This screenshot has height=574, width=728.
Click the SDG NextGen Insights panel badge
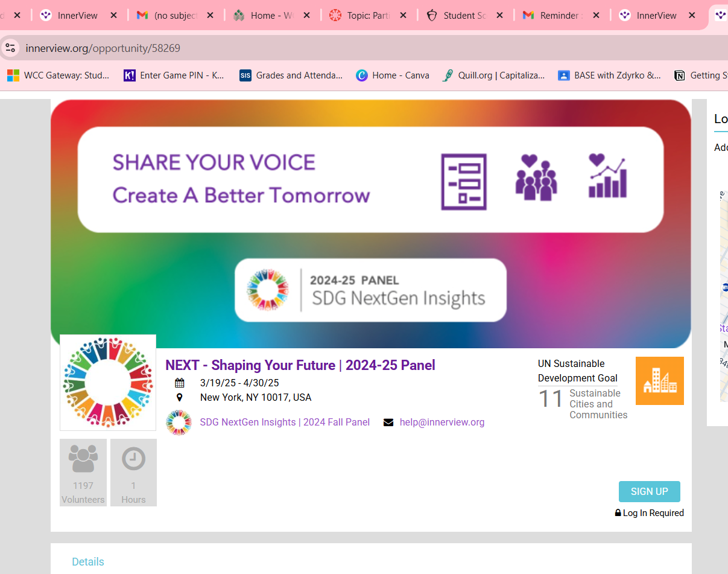coord(370,290)
